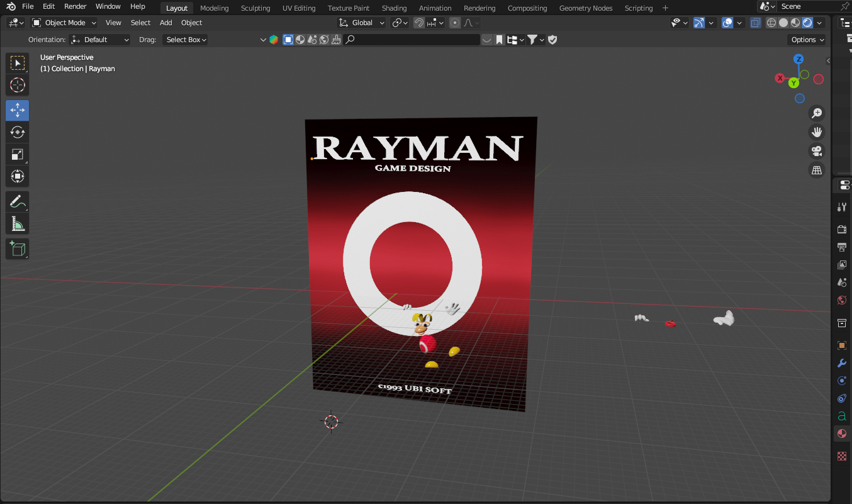
Task: Expand the Global transform orientation dropdown
Action: [362, 23]
